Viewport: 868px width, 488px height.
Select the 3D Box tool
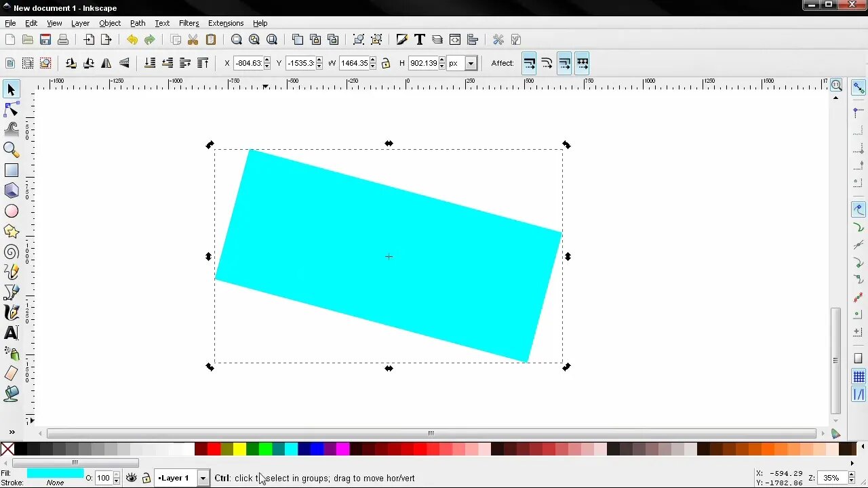click(11, 190)
